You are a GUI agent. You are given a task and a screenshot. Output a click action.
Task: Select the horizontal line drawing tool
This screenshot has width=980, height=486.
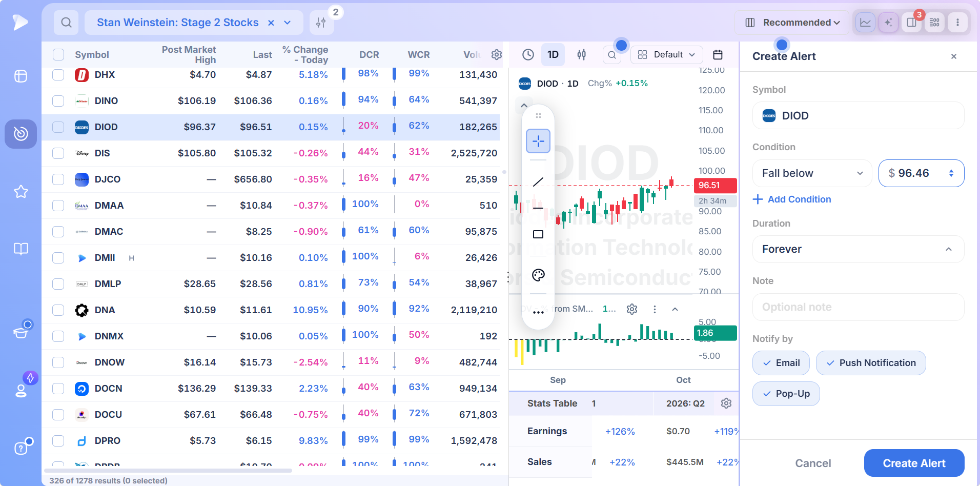point(538,208)
